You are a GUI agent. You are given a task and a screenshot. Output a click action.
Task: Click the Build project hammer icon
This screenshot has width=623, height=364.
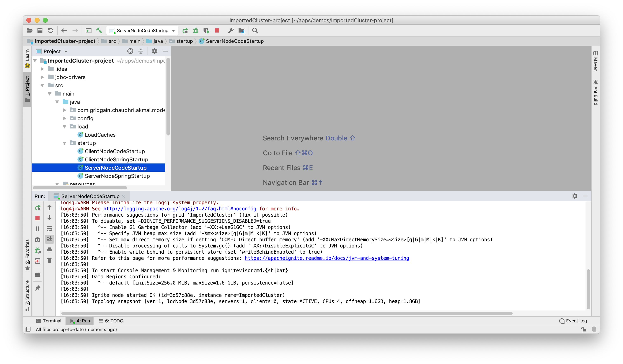coord(99,31)
